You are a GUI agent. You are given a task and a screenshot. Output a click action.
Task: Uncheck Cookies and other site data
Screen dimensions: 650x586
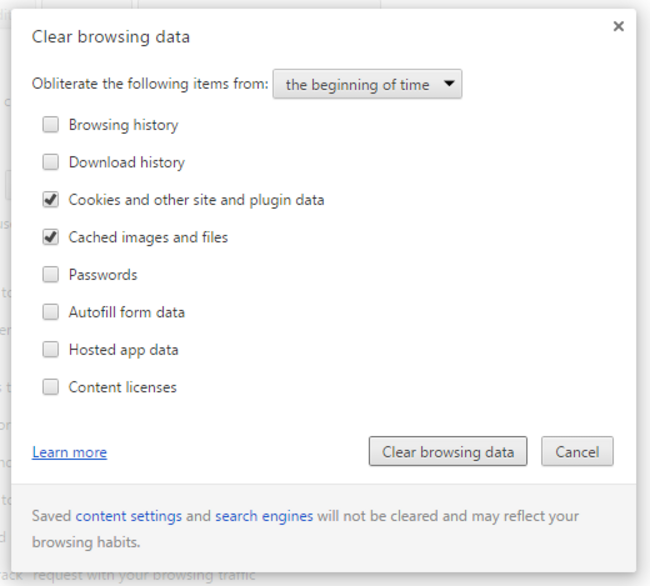click(x=51, y=199)
